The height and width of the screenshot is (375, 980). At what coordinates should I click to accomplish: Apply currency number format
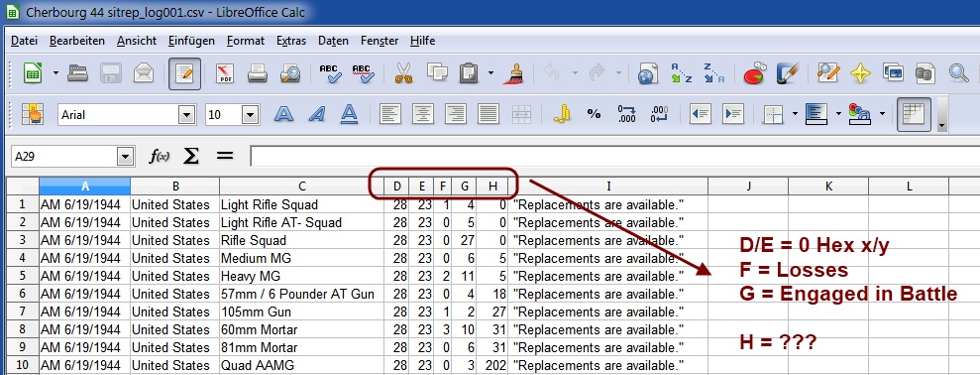pos(563,114)
